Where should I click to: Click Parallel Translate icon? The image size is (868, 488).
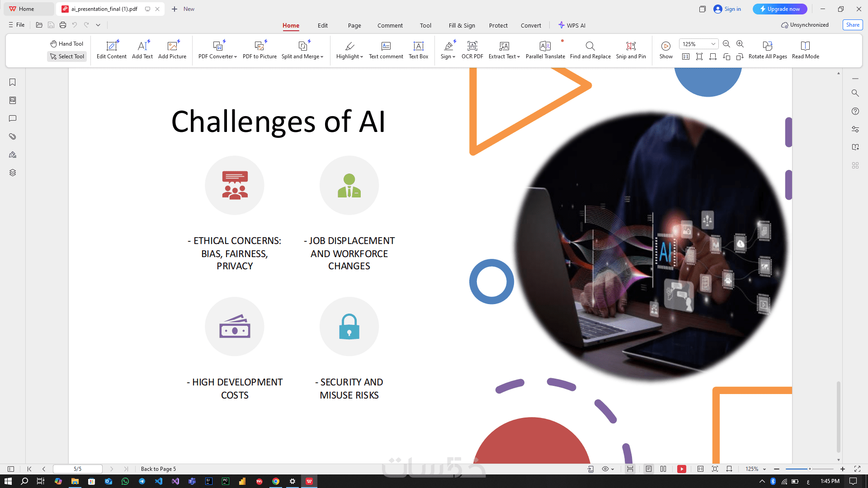tap(545, 46)
